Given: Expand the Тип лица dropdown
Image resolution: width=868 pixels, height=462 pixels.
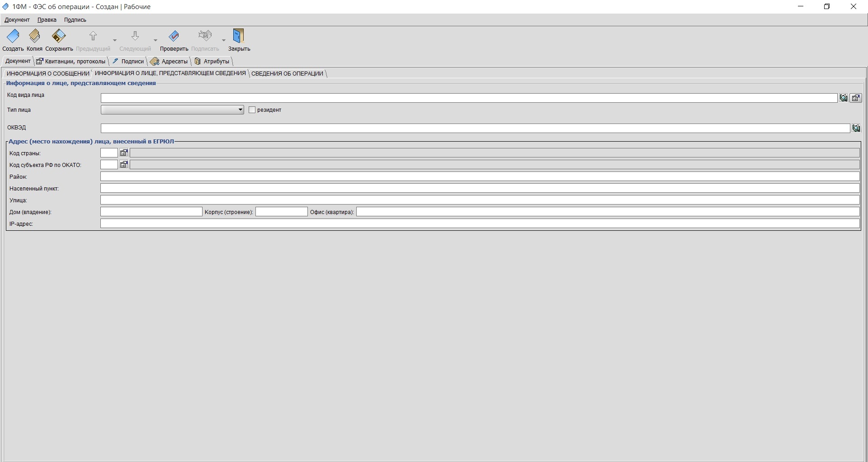Looking at the screenshot, I should click(240, 110).
